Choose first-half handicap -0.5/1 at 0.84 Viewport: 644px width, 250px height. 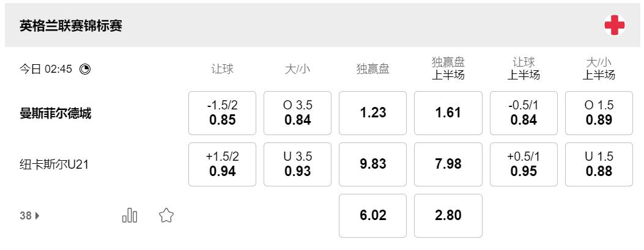pos(524,113)
